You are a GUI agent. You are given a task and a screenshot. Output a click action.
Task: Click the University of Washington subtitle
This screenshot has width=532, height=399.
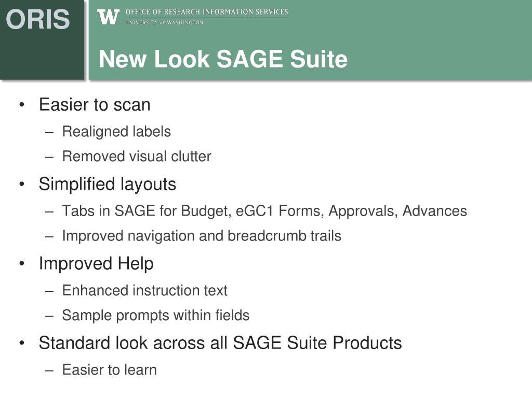click(x=164, y=22)
